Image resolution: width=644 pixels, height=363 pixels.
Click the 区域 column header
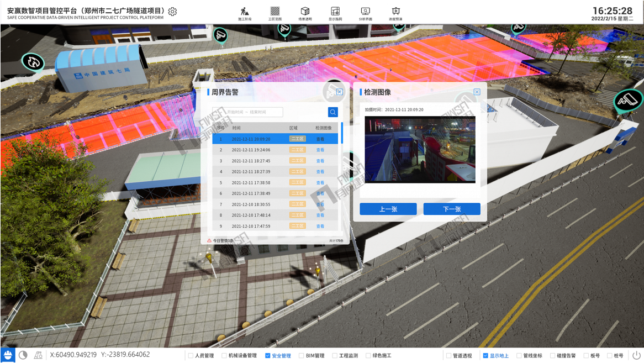click(293, 128)
